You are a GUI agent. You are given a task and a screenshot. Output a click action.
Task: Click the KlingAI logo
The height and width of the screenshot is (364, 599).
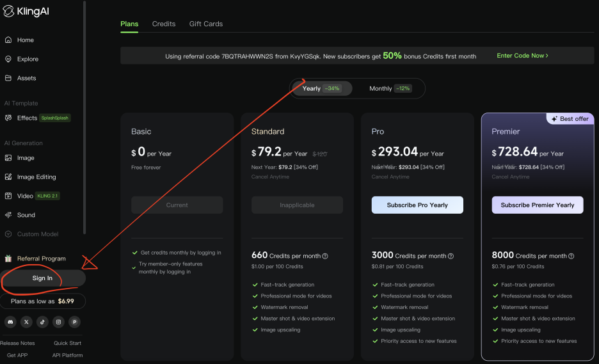coord(26,12)
